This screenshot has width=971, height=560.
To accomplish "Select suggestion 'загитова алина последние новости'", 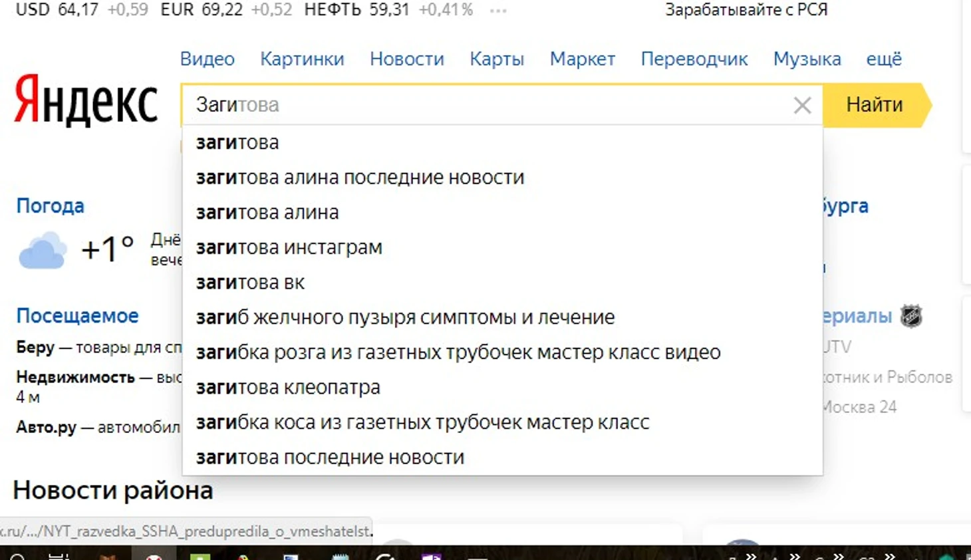I will pos(360,178).
